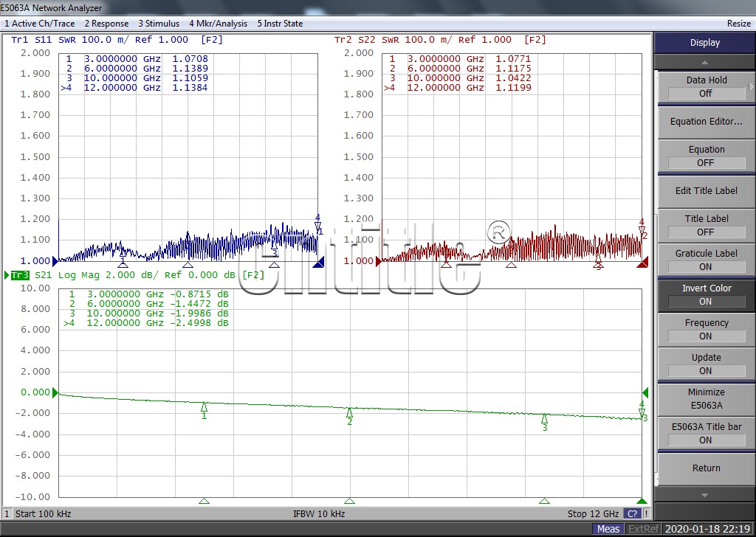
Task: Click the ExtRef status indicator
Action: (644, 529)
